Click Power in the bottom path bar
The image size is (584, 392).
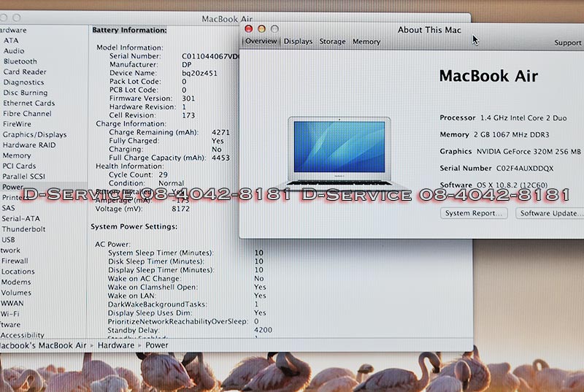pos(157,345)
